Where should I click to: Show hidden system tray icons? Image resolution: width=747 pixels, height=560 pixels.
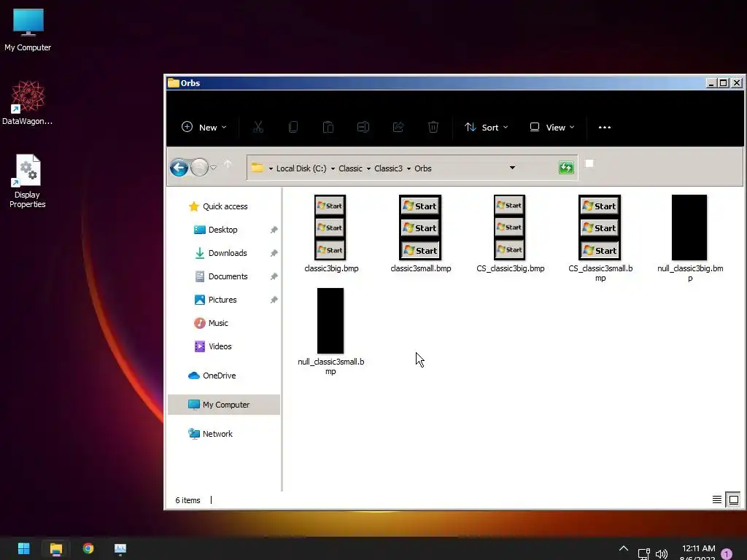623,549
